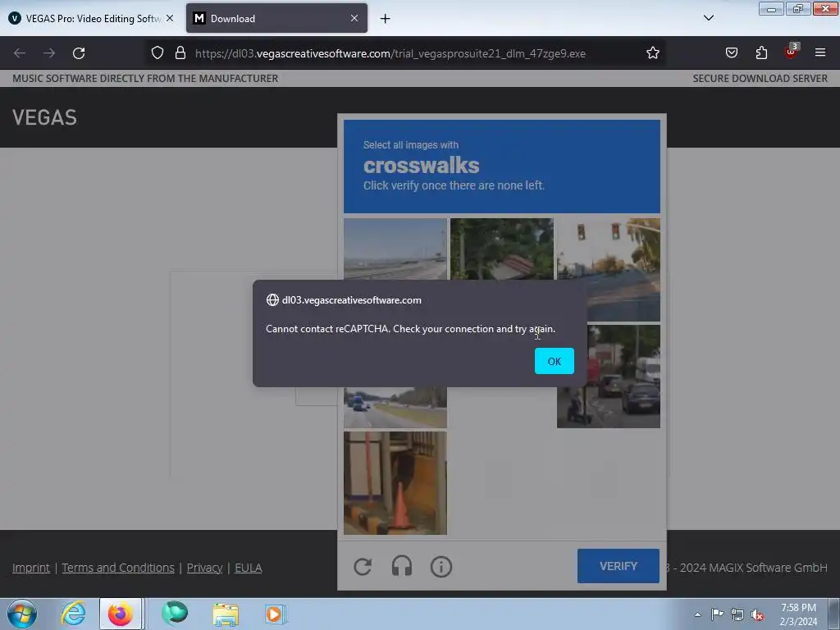
Task: Click the muted volume tray icon
Action: pos(757,614)
